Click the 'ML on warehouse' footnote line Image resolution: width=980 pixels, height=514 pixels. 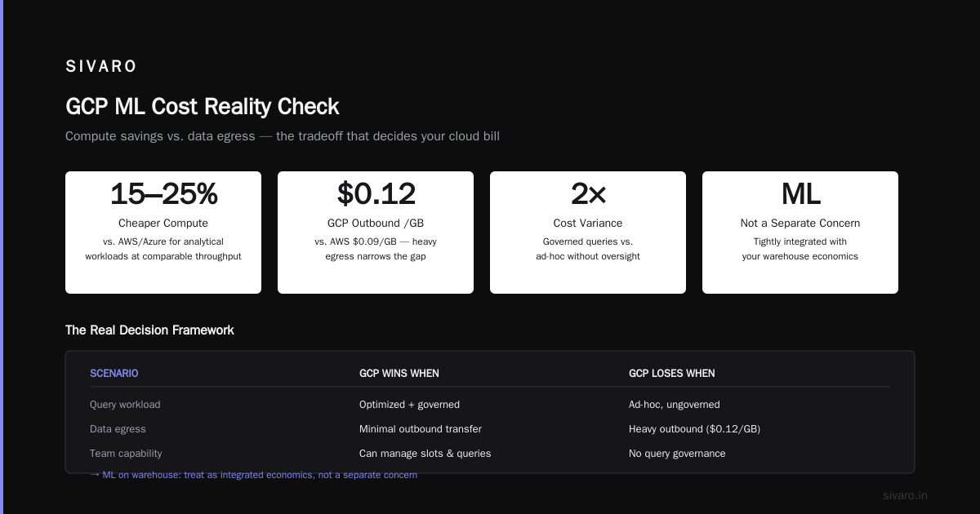click(254, 475)
